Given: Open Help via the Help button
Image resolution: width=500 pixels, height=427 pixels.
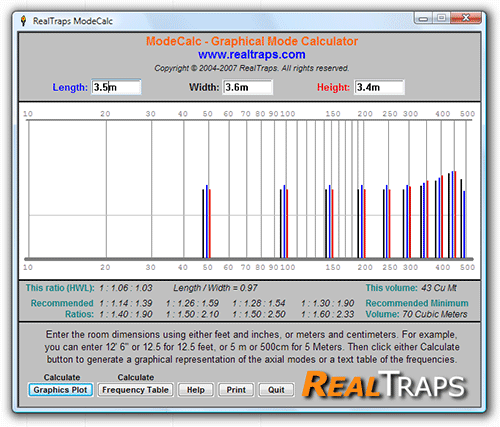Looking at the screenshot, I should click(x=196, y=390).
